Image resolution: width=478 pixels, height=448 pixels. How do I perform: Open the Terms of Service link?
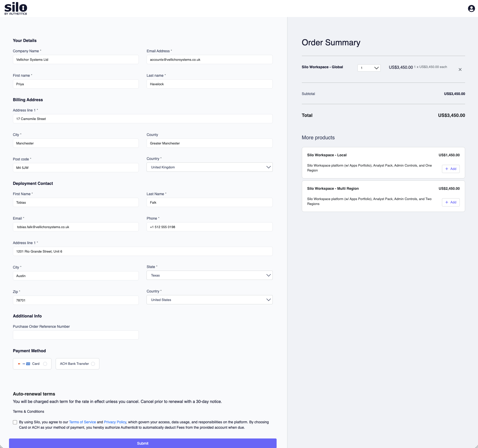pyautogui.click(x=82, y=422)
